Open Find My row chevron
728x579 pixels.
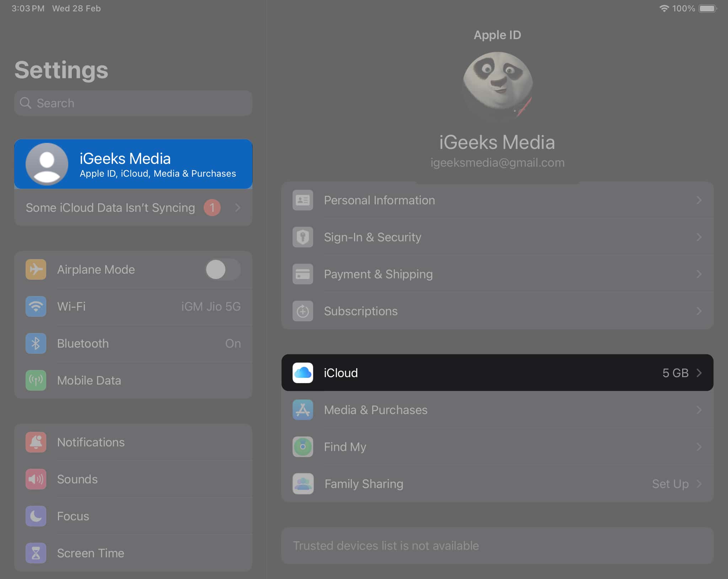click(699, 447)
